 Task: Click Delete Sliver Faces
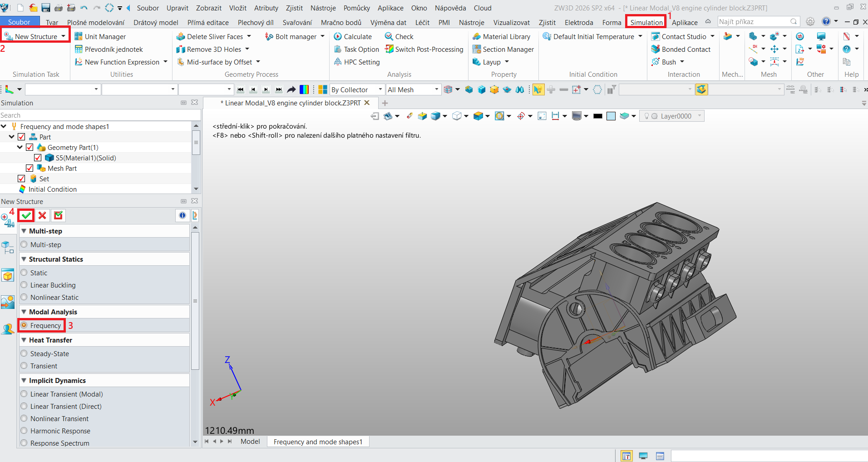click(x=210, y=36)
